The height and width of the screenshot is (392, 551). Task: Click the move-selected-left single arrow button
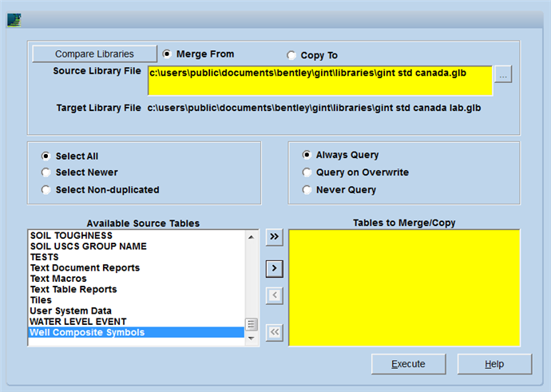pos(275,295)
